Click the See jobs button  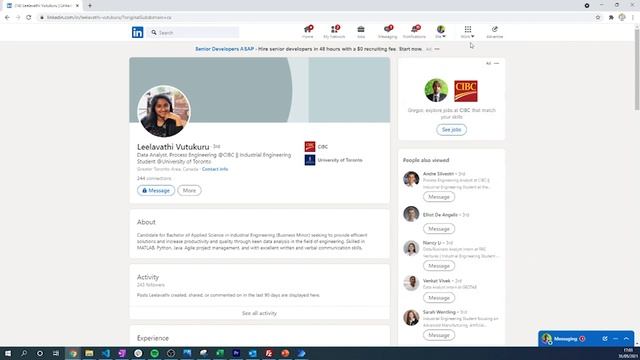451,129
